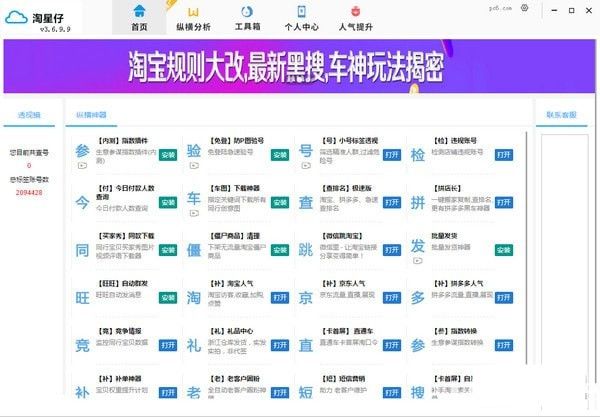Install the 【车图】下载神器 tool
Image resolution: width=600 pixels, height=417 pixels.
tap(280, 202)
